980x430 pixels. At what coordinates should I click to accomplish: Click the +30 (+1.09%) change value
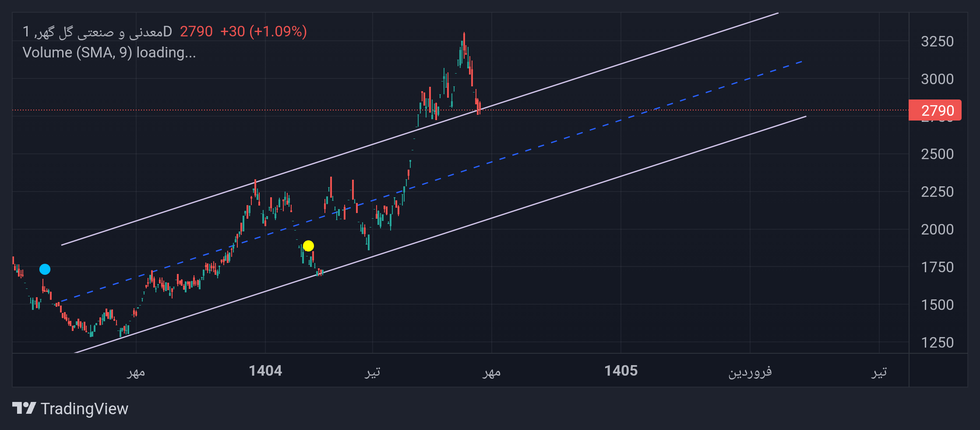(x=263, y=32)
